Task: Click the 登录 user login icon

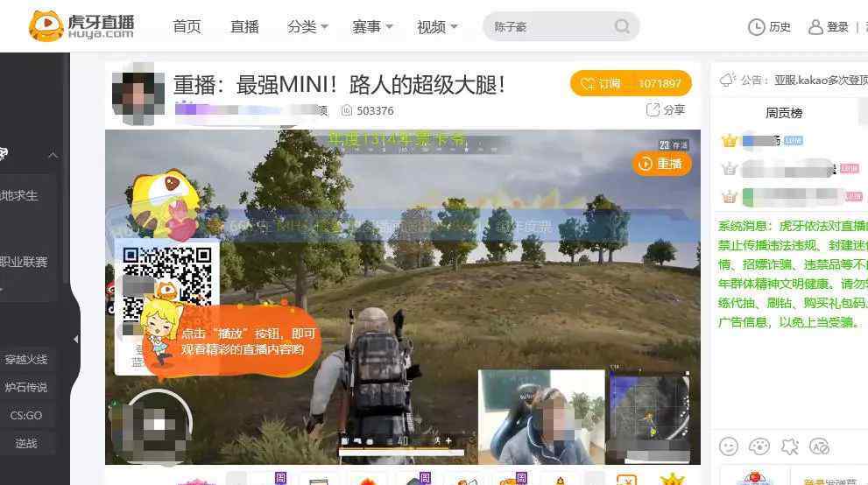Action: (815, 27)
